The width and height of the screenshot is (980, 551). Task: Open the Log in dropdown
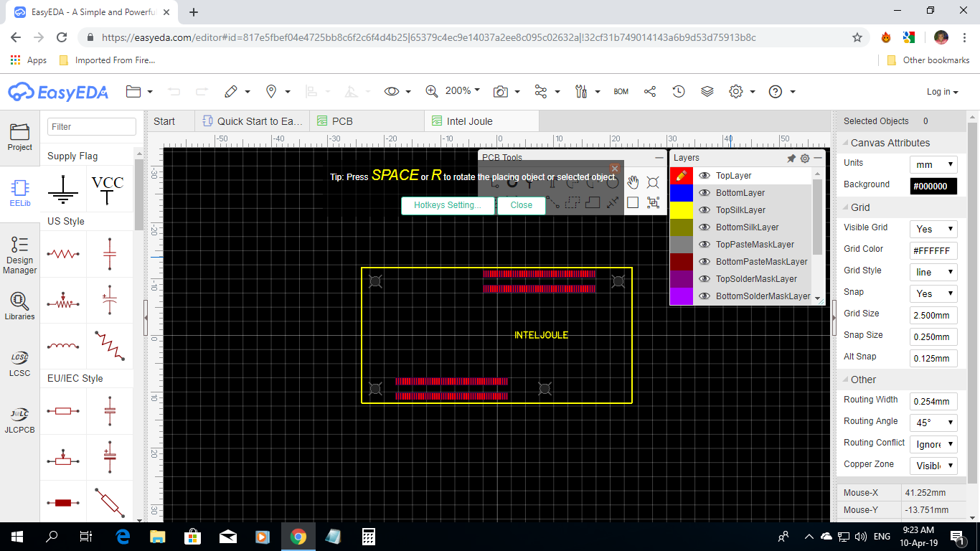pos(943,92)
